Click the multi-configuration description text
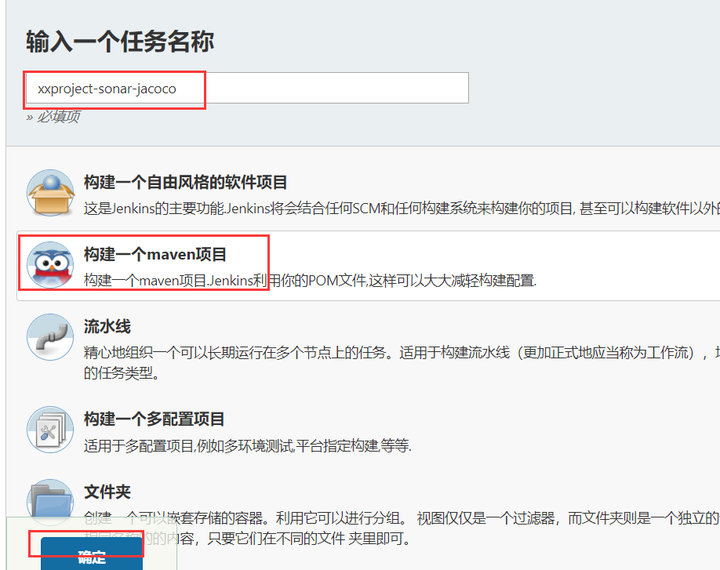The width and height of the screenshot is (720, 570). coord(248,446)
